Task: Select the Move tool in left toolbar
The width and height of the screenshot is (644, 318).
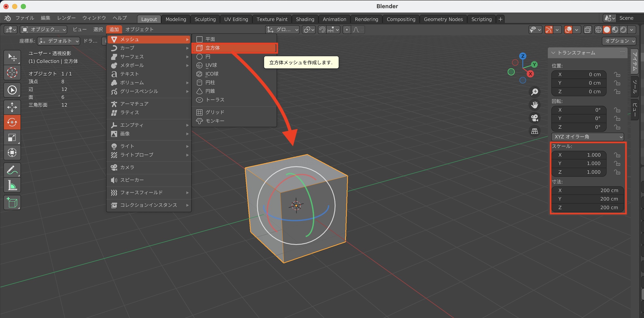Action: click(x=12, y=107)
